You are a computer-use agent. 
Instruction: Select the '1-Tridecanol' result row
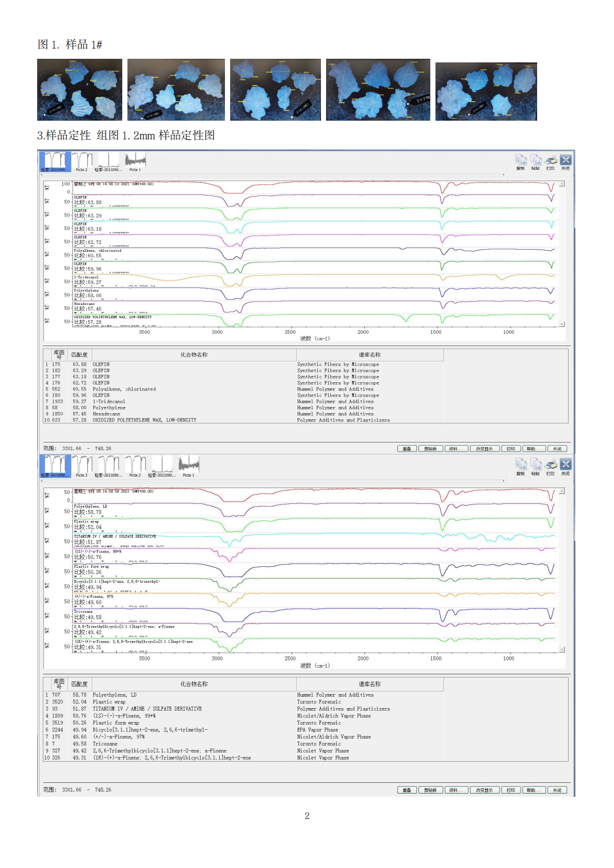click(243, 402)
